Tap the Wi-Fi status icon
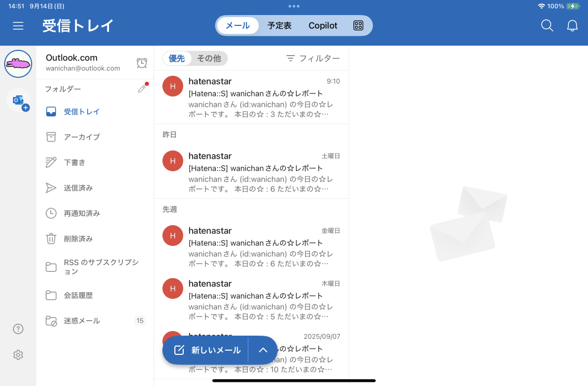Viewport: 588px width, 386px height. 541,6
